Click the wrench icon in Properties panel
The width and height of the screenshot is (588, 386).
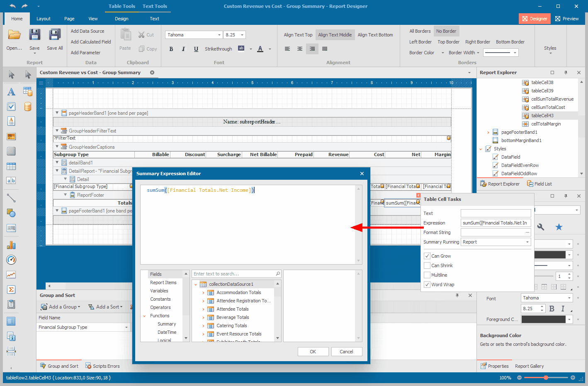(x=541, y=227)
